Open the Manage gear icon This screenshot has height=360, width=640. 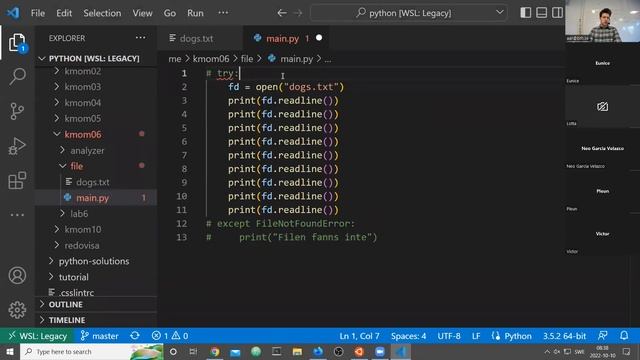[17, 310]
